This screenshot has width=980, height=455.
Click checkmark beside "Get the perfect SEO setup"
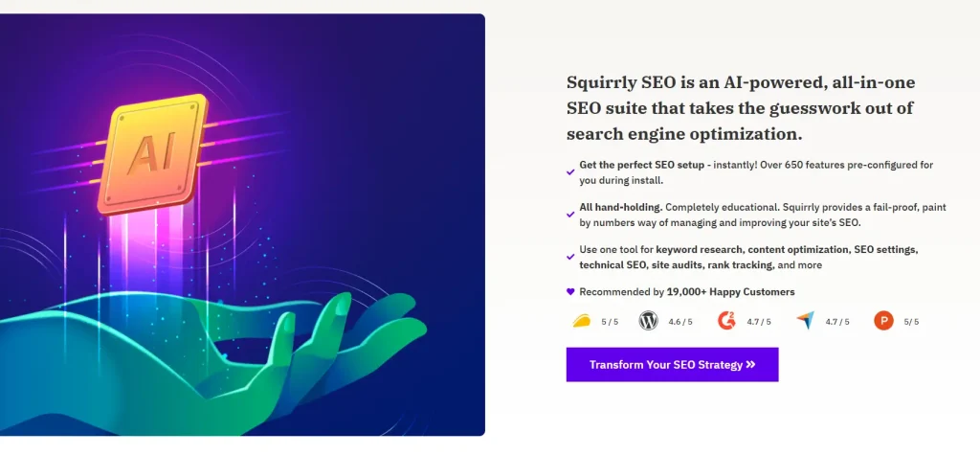coord(570,172)
